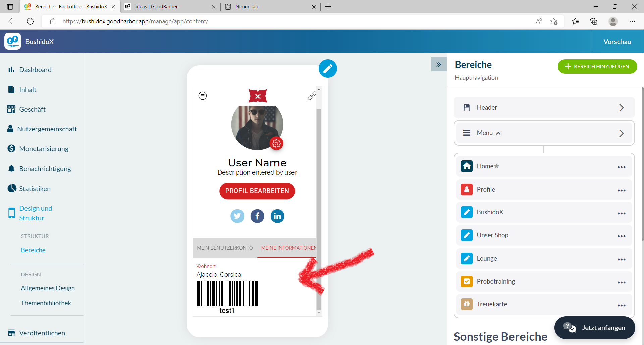Open the hamburger menu icon in phone preview
The height and width of the screenshot is (345, 644).
click(x=203, y=96)
